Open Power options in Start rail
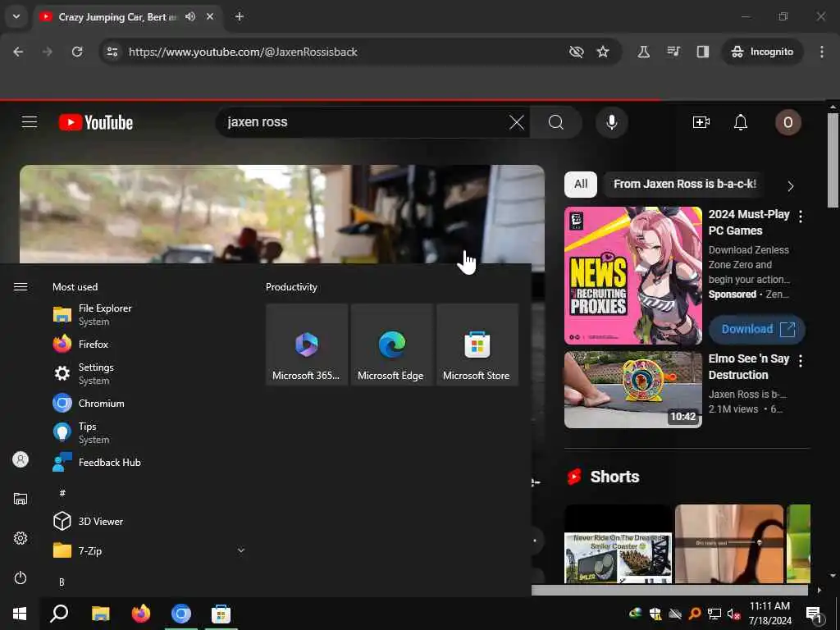 pos(21,577)
